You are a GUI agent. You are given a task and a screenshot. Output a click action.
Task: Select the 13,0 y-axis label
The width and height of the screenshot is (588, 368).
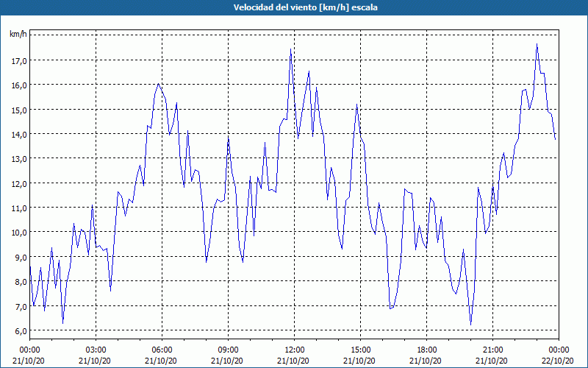(x=19, y=158)
